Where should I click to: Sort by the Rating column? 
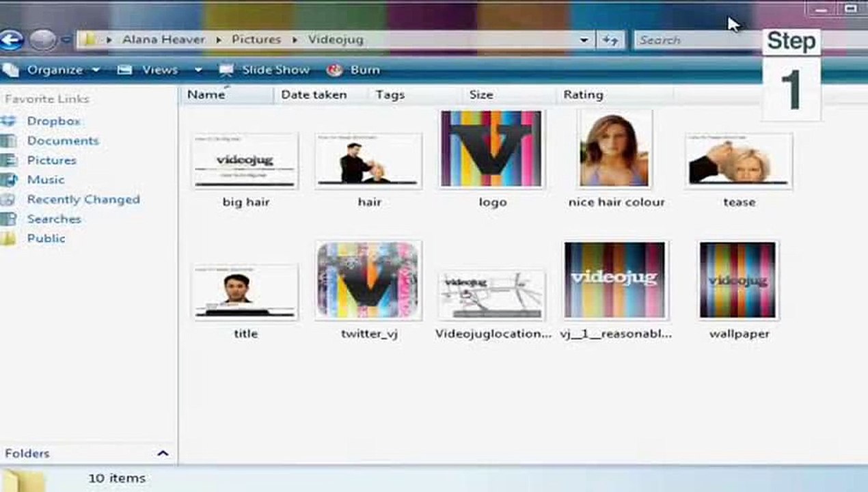583,95
